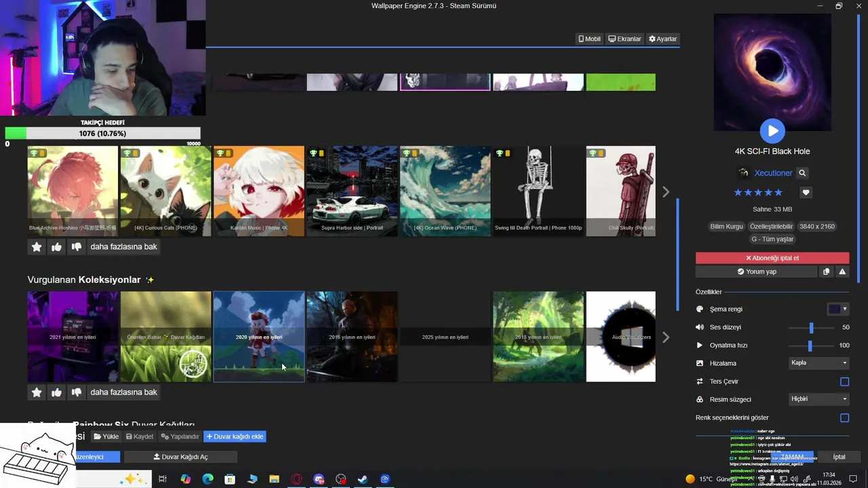The width and height of the screenshot is (868, 488).
Task: Click the Yükle playlist button
Action: coord(106,436)
